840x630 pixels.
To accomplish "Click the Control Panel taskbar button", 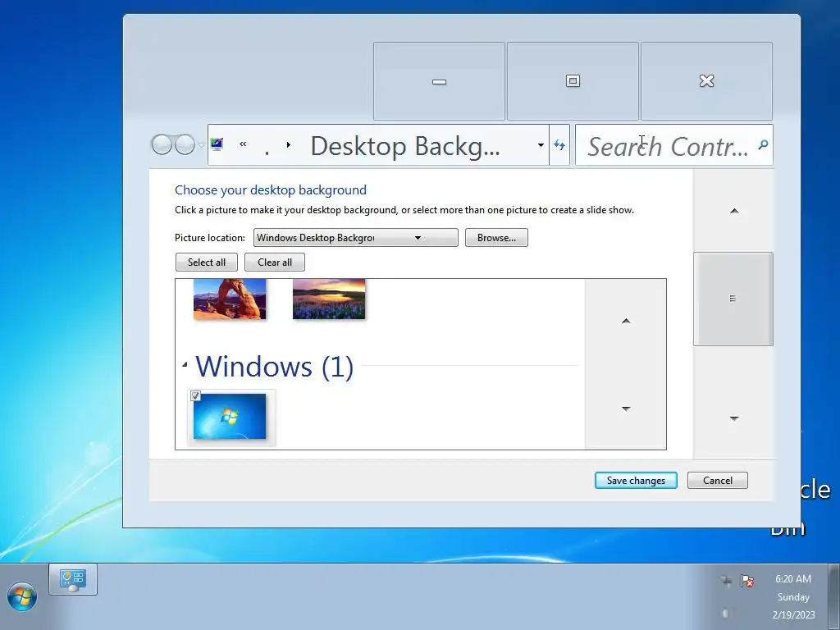I will pos(73,580).
